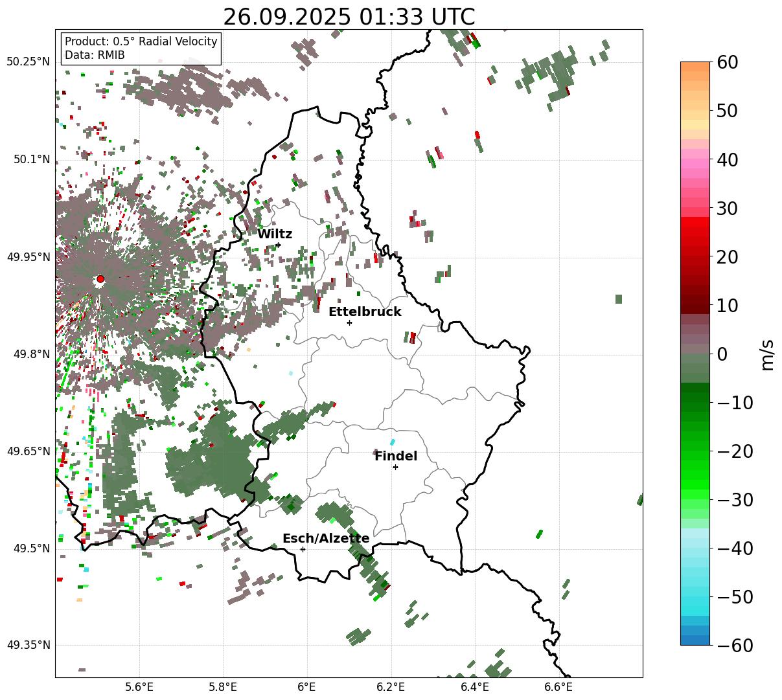The height and width of the screenshot is (700, 782).
Task: Click the colorbar value −20
Action: point(735,451)
